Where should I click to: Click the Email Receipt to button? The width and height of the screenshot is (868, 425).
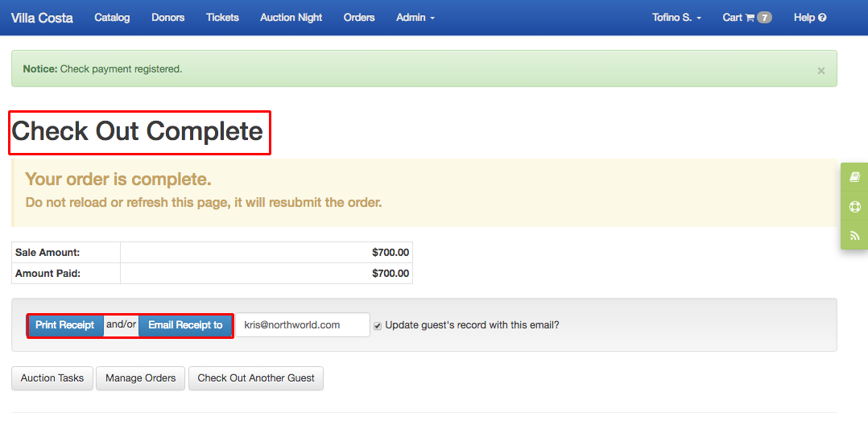[x=185, y=325]
